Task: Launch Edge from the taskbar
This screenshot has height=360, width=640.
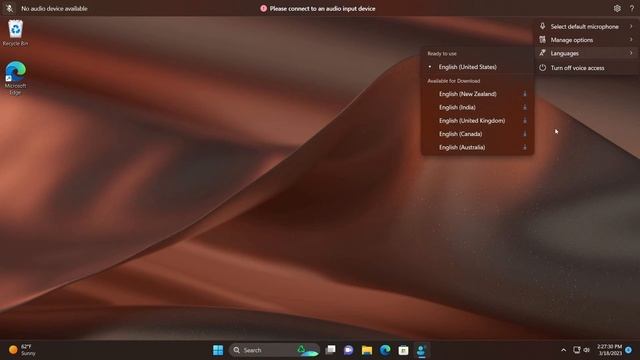Action: tap(385, 350)
